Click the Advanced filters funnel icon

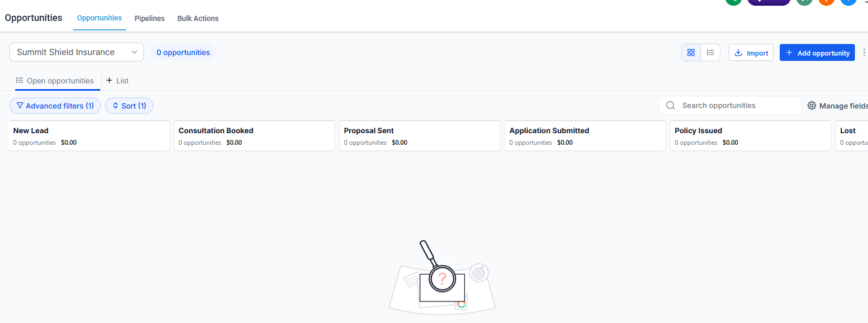(20, 105)
